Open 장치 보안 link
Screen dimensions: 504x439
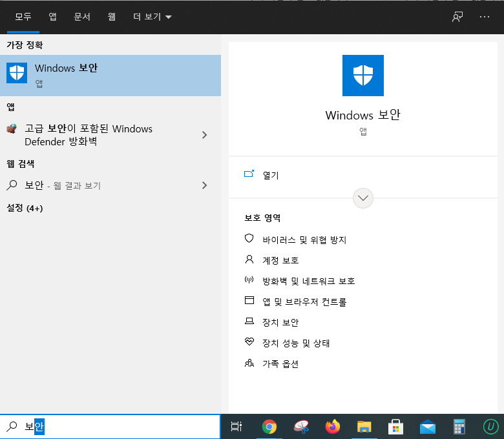[x=280, y=322]
